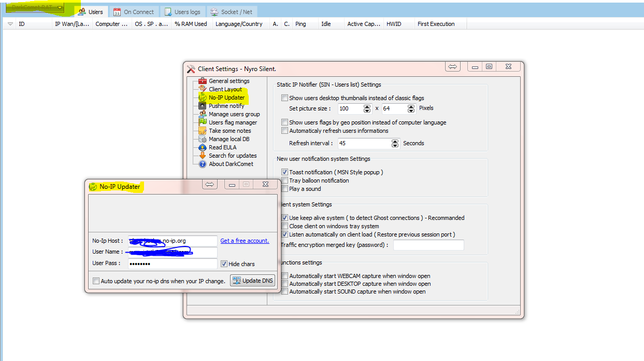This screenshot has height=361, width=644.
Task: Enable Play a sound checkbox
Action: coord(284,189)
